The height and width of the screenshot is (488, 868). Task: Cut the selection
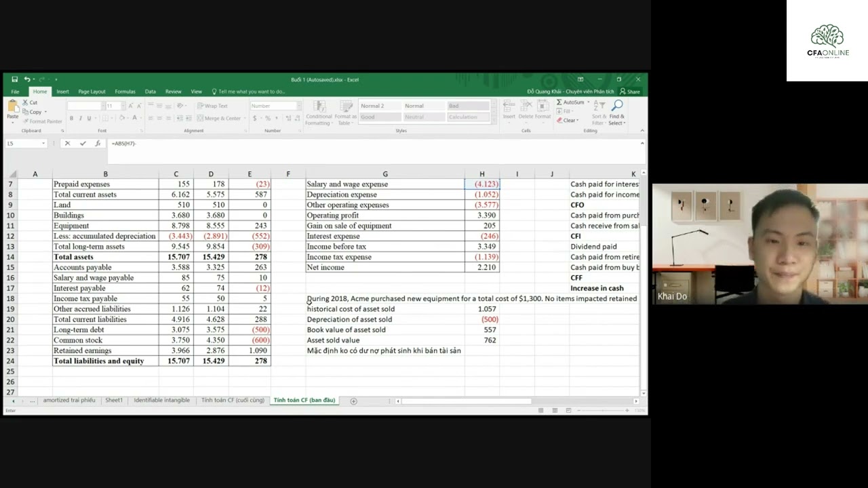coord(30,102)
